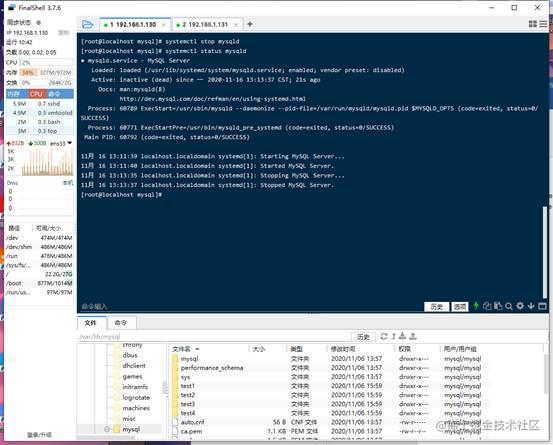Select the ca.pem file row
This screenshot has height=445, width=553.
point(356,431)
